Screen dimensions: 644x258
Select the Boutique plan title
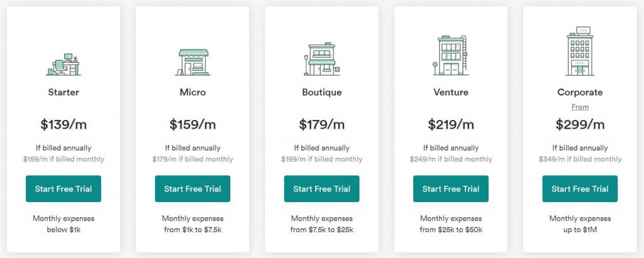click(321, 92)
